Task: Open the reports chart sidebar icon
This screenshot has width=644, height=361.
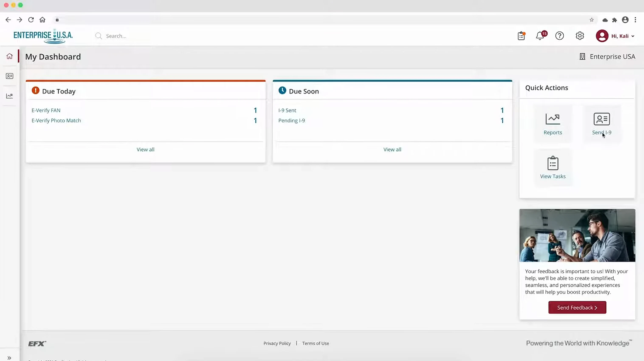Action: pyautogui.click(x=10, y=96)
